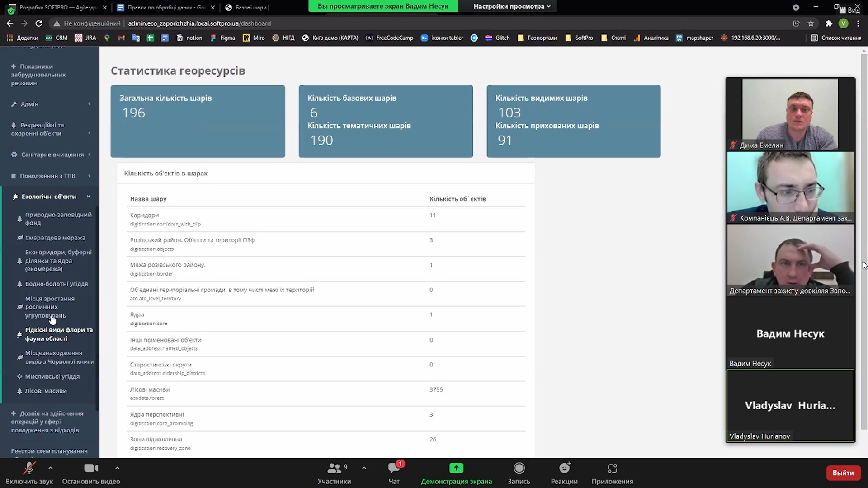Open the JIRA bookmark
This screenshot has height=488, width=868.
coord(85,38)
